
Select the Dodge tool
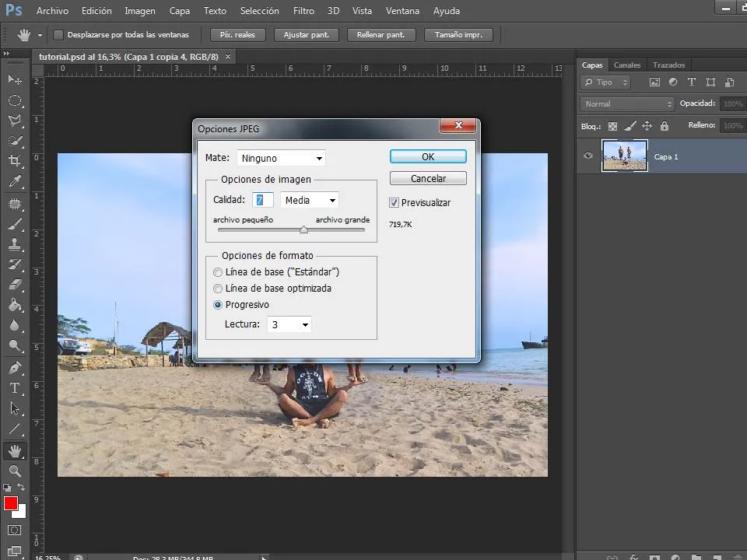[x=15, y=345]
